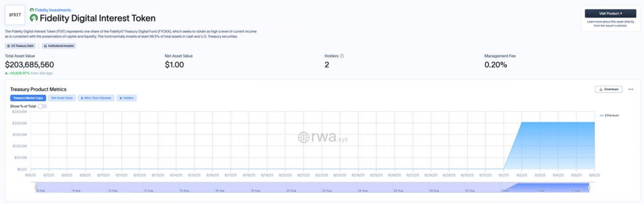Switch to the Net Asset Value tab
This screenshot has width=644, height=204.
pyautogui.click(x=62, y=98)
